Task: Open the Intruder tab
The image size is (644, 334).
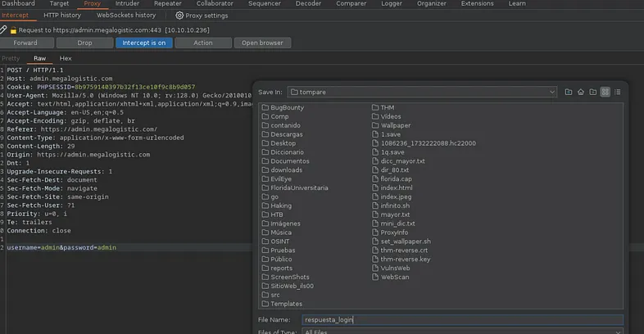Action: 127,4
